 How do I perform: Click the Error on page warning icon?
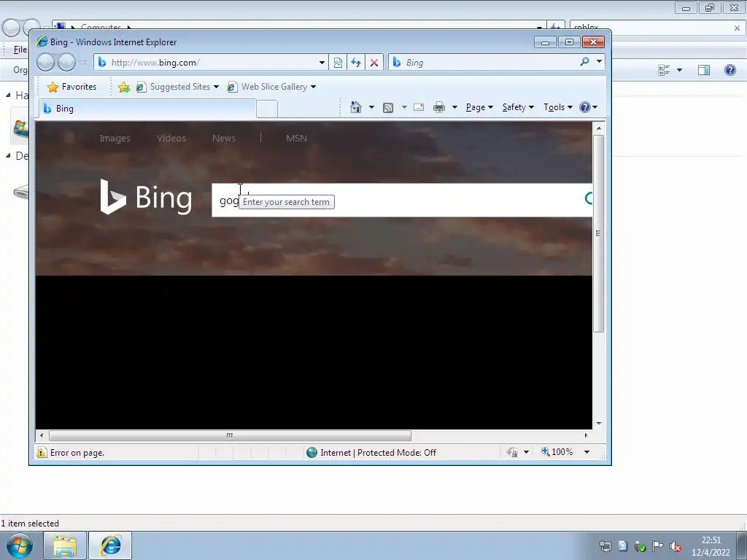coord(42,452)
